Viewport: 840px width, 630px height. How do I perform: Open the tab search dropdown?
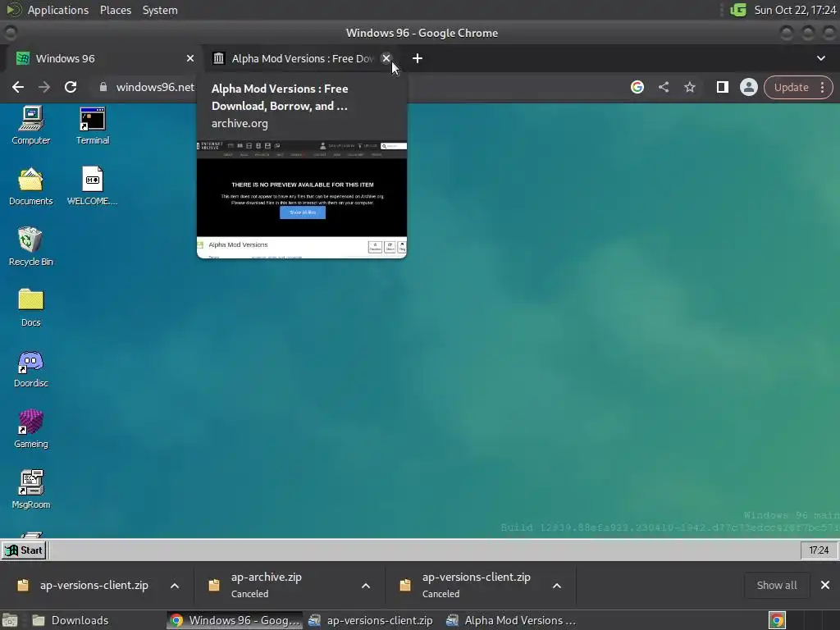[820, 58]
